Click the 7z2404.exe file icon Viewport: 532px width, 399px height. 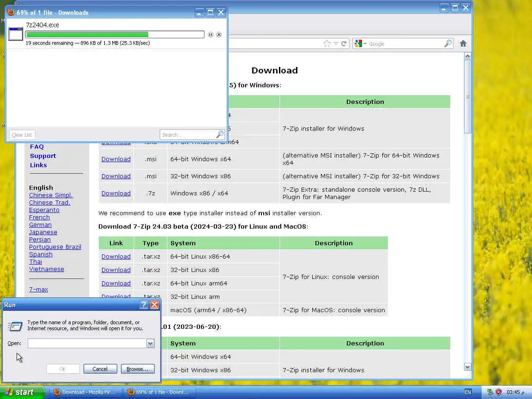click(x=16, y=34)
